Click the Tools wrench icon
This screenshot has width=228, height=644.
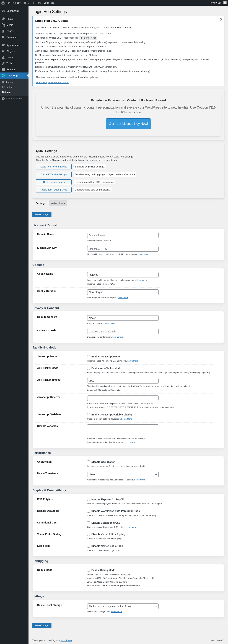[x=3, y=64]
